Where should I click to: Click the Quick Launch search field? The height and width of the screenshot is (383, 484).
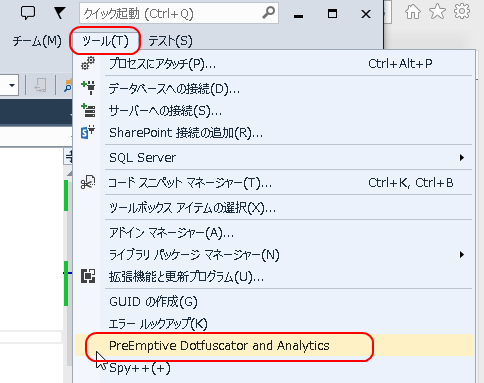[x=179, y=13]
